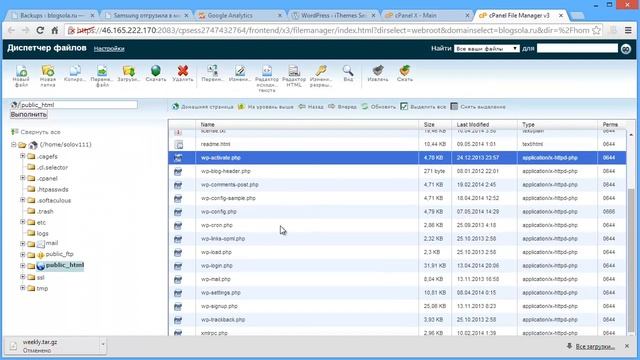The height and width of the screenshot is (360, 640).
Task: Expand the ssl folder node
Action: pos(23,277)
